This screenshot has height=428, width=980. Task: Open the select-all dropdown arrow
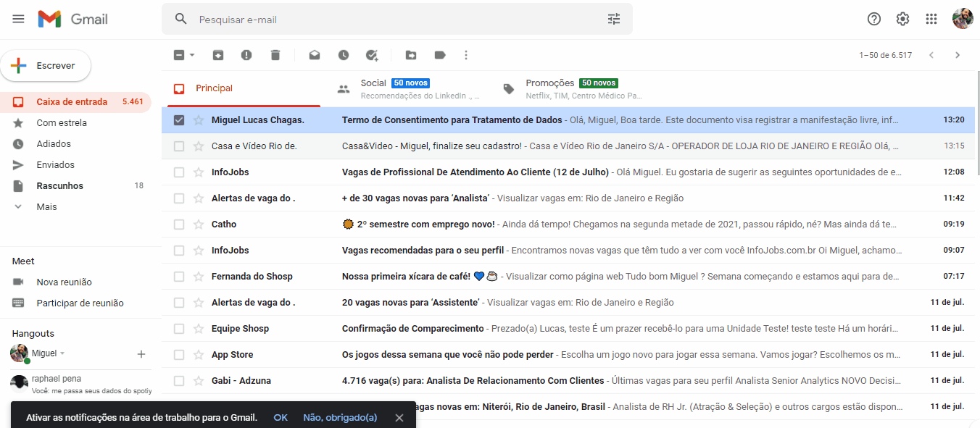click(192, 55)
